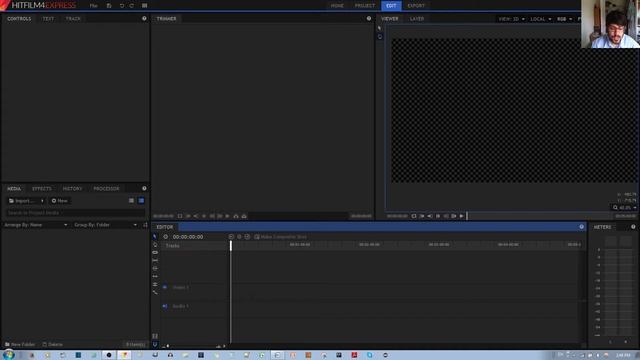The width and height of the screenshot is (640, 360).
Task: Open Trimmer panel help icon
Action: [x=369, y=18]
